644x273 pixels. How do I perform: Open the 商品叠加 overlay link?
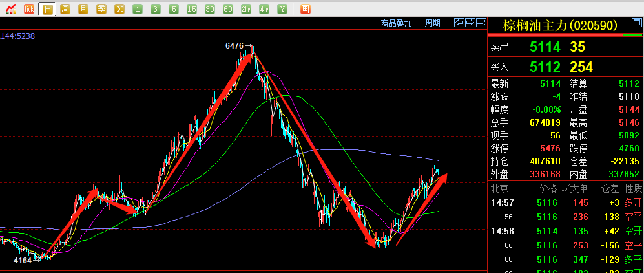(x=397, y=23)
